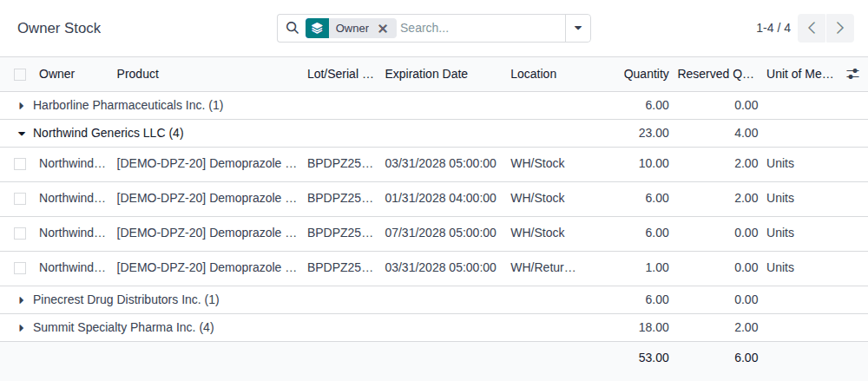Go to previous page of records

click(x=812, y=29)
